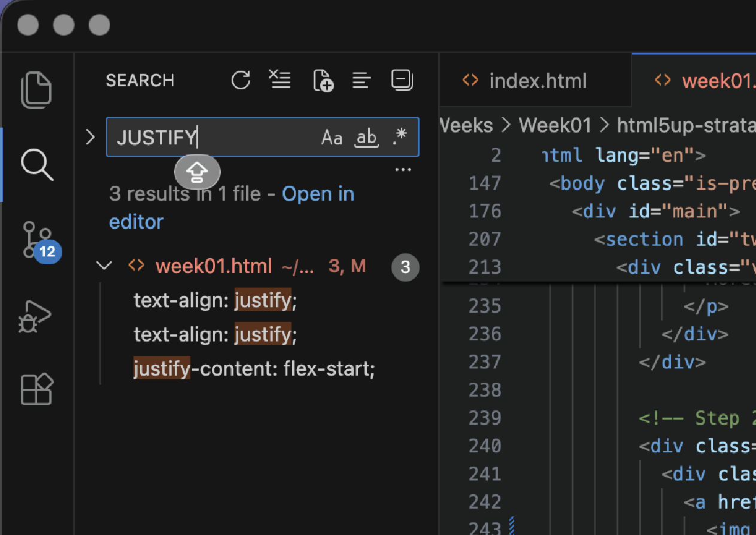Collapse week01.html results group
The height and width of the screenshot is (535, 756).
coord(105,265)
